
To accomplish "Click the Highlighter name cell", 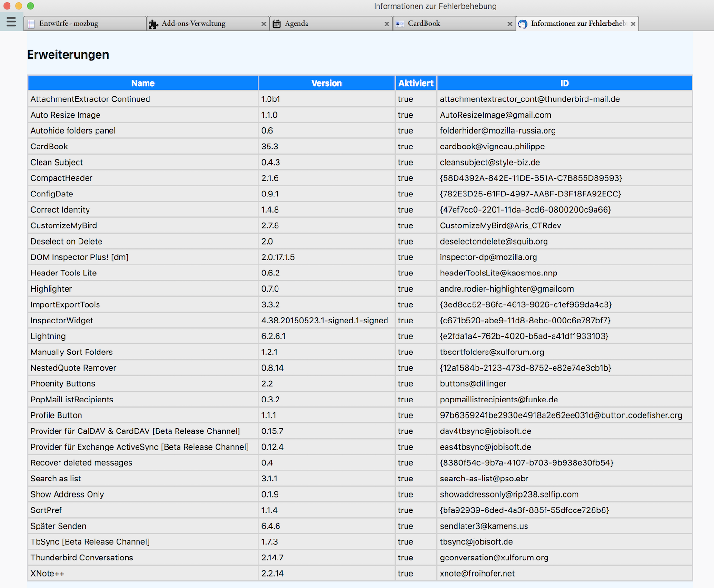I will pyautogui.click(x=143, y=289).
